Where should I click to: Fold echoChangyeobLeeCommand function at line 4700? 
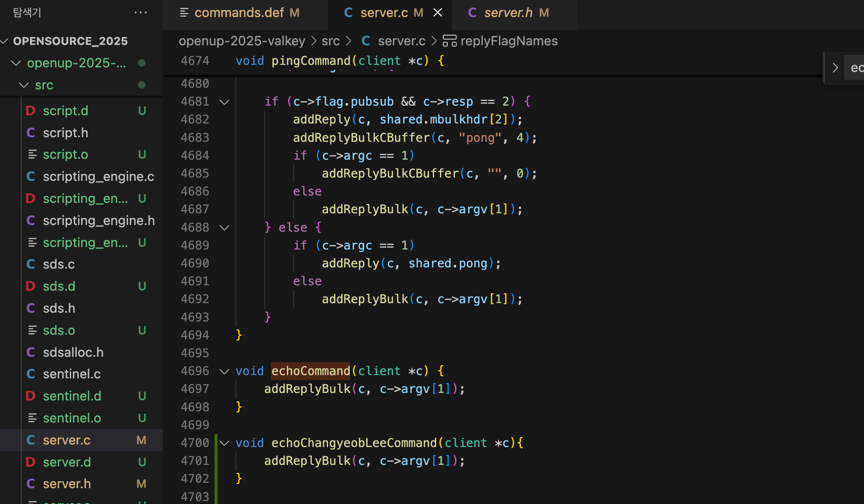225,443
